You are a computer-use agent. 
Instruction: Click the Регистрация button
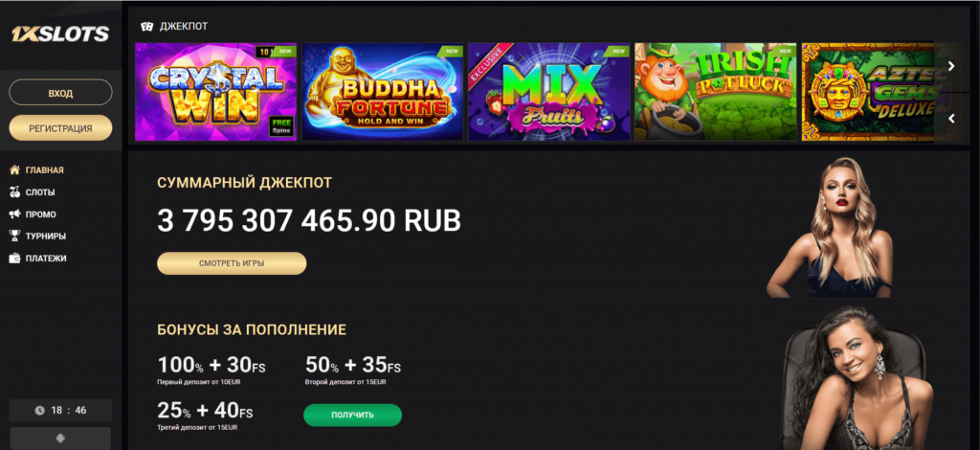[60, 128]
